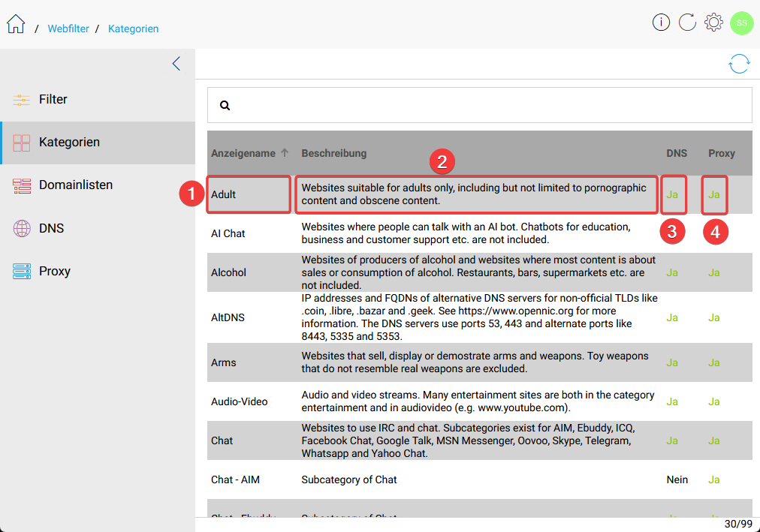Select Kategorien in the sidebar

coord(69,143)
